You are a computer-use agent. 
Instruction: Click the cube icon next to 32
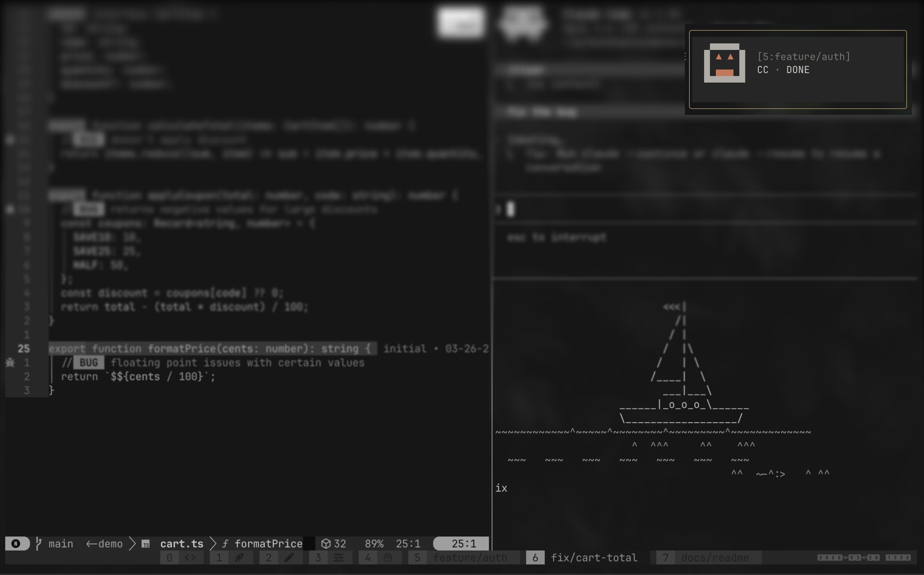(326, 543)
